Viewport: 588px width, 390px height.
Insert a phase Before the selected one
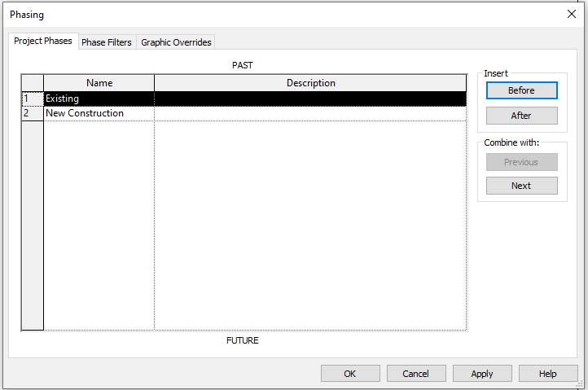point(521,90)
